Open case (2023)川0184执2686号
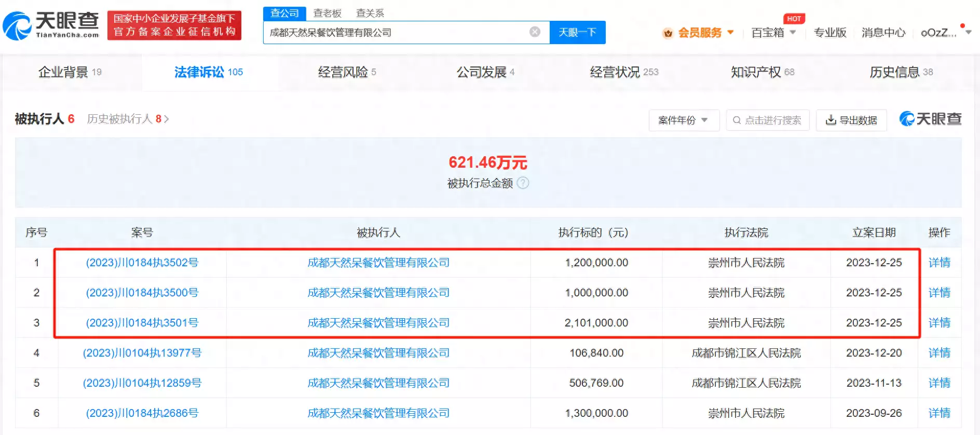The width and height of the screenshot is (980, 435). (142, 413)
